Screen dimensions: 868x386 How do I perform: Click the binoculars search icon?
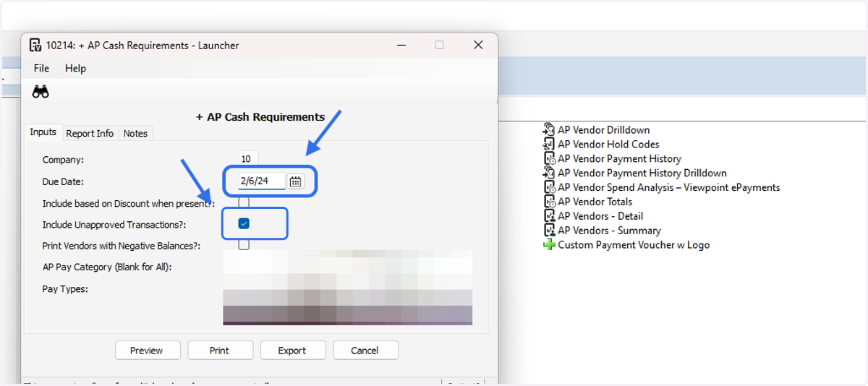click(x=41, y=92)
